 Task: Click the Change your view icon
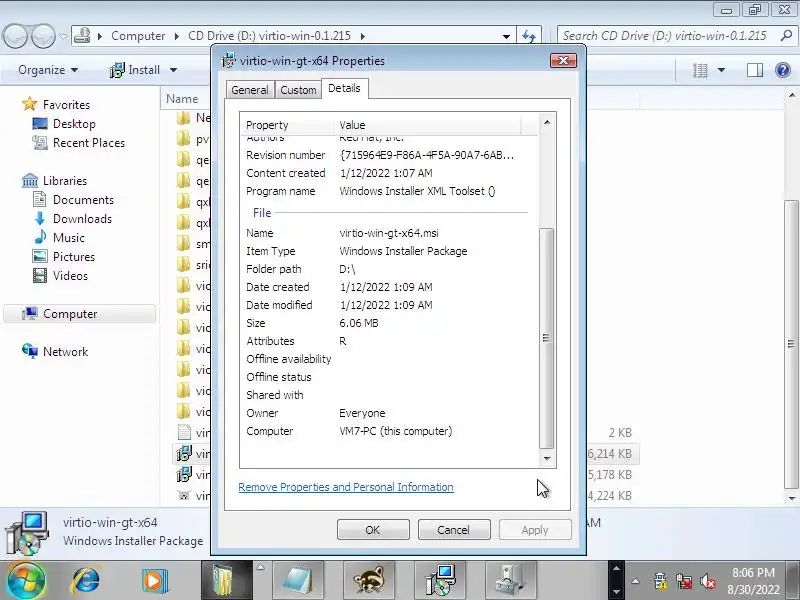coord(700,70)
